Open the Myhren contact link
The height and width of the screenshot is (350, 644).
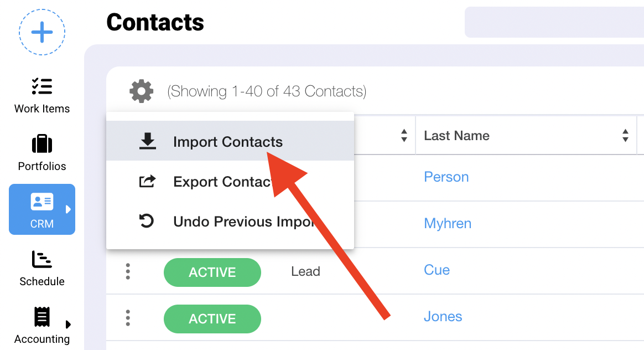[448, 223]
